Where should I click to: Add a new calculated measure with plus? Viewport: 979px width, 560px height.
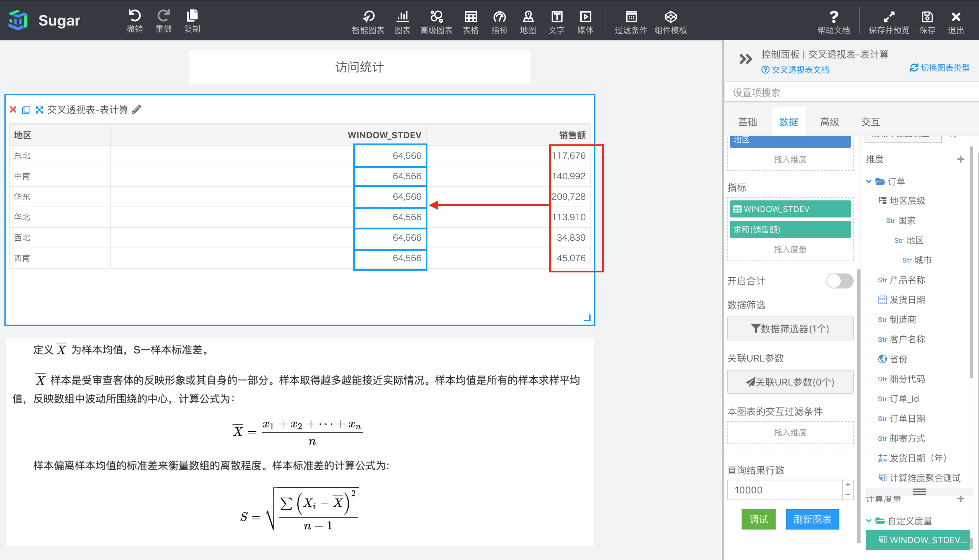tap(960, 499)
